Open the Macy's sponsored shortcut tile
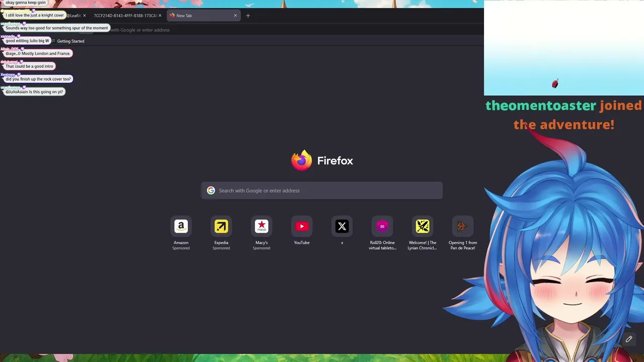The width and height of the screenshot is (644, 362). point(262,227)
